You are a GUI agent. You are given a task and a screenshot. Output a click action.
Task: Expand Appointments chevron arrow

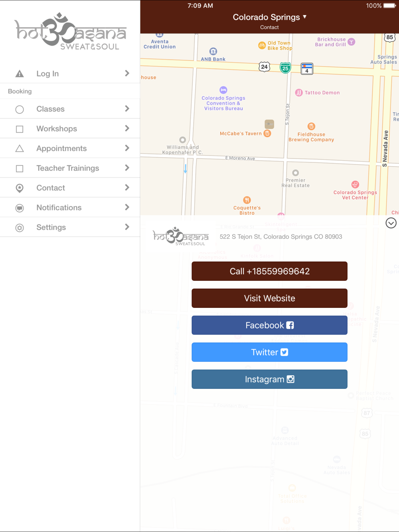[127, 148]
